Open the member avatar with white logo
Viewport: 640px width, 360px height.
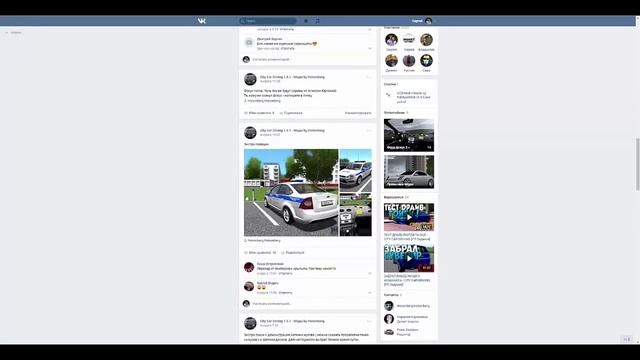tap(409, 40)
